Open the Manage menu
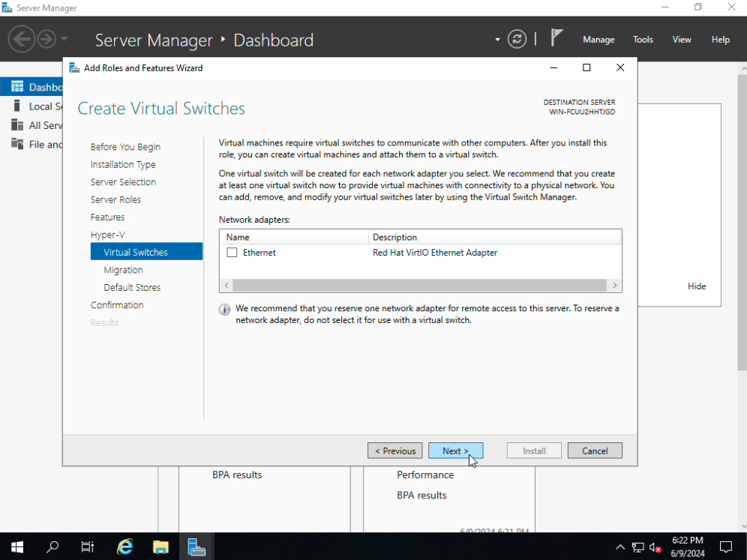Viewport: 747px width, 560px height. point(598,40)
